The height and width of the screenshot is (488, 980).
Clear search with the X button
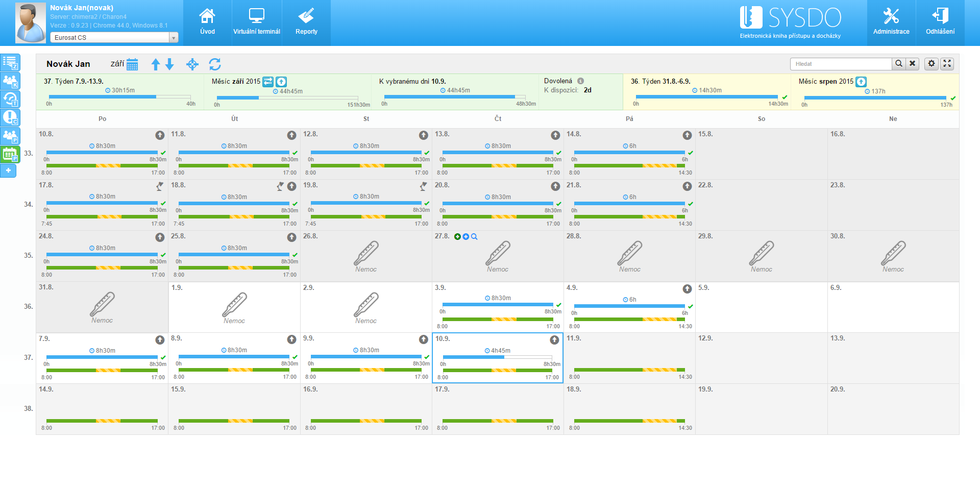[x=913, y=64]
